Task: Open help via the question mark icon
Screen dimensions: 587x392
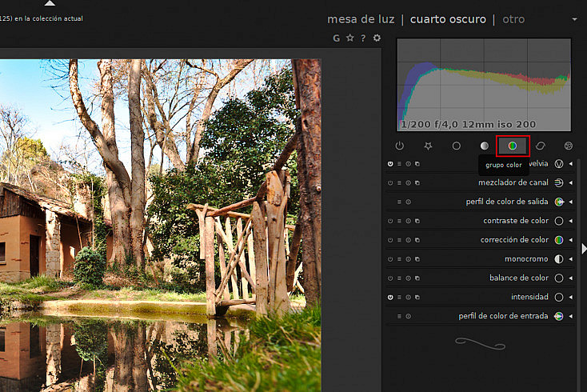Action: tap(363, 38)
